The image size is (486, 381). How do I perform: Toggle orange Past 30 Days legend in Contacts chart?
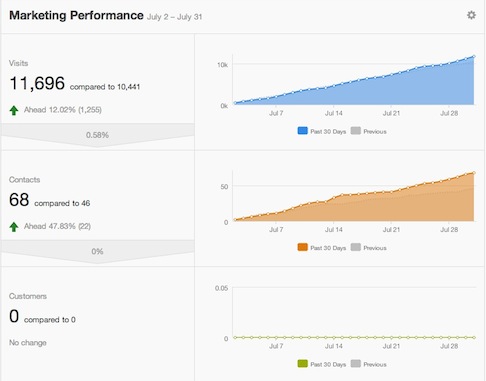(322, 247)
